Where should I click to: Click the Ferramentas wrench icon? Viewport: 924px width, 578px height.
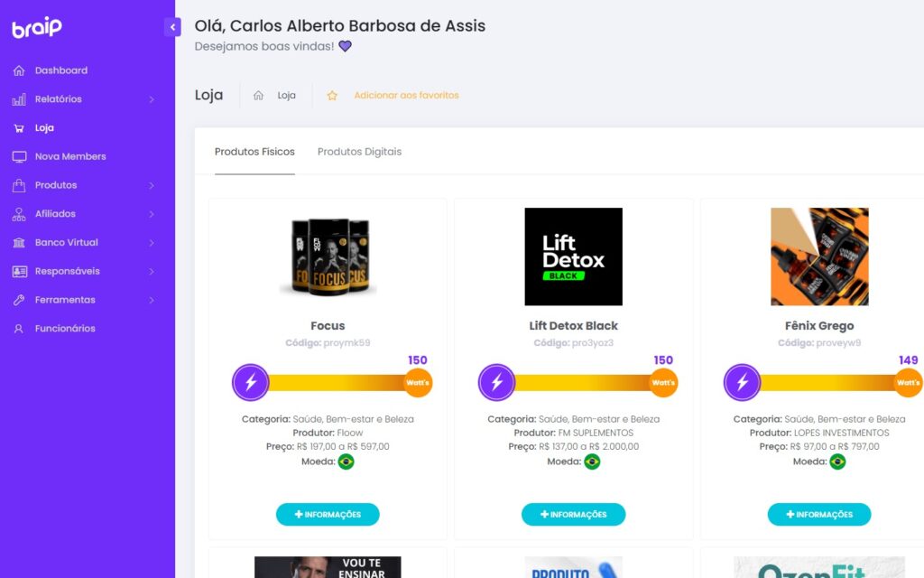point(19,300)
